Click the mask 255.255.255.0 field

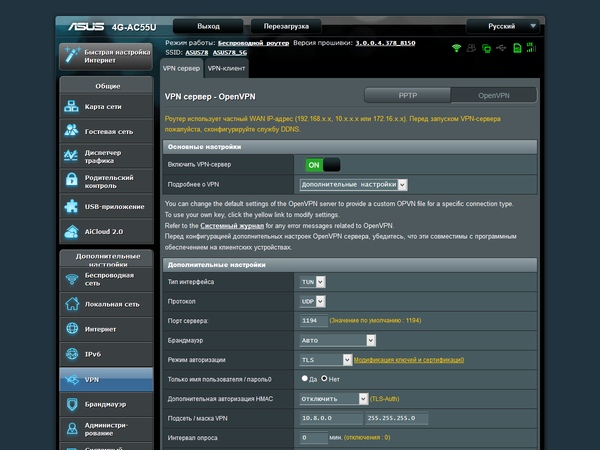(x=396, y=418)
